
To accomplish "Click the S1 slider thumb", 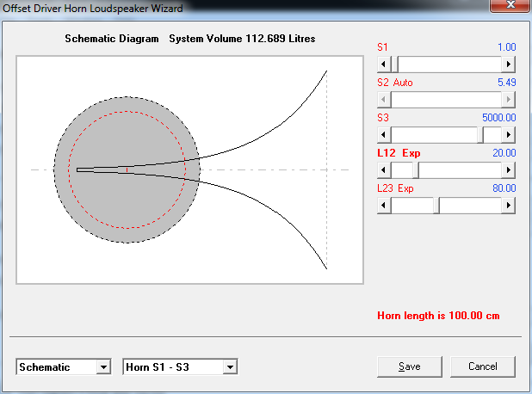I will [394, 64].
